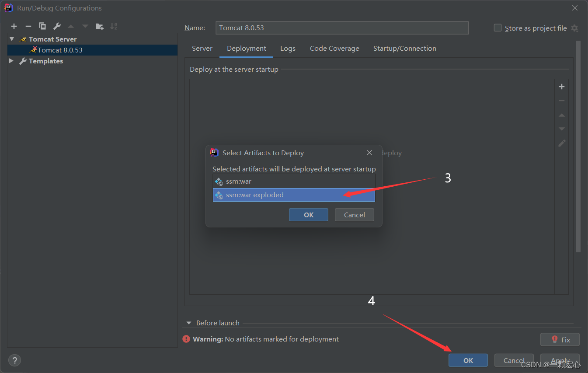Click the red warning icon beside Warning
The height and width of the screenshot is (373, 588).
point(186,339)
